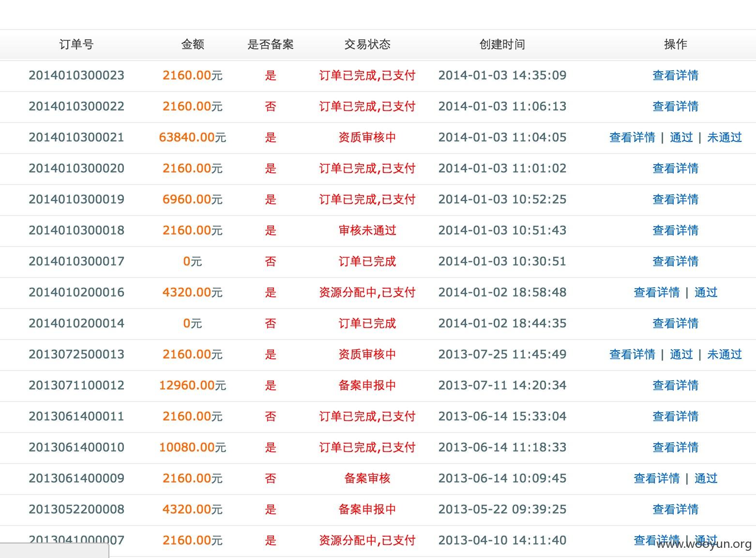Click 通过 for order 2013072500013
The width and height of the screenshot is (756, 558).
681,355
